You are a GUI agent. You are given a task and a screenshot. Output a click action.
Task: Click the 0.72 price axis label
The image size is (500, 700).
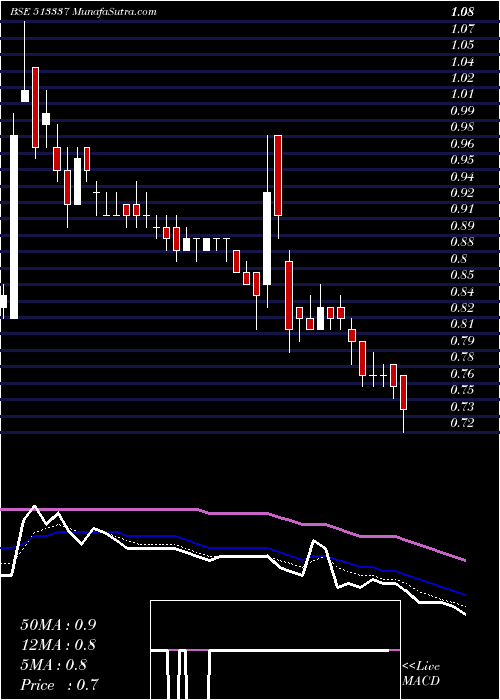462,422
